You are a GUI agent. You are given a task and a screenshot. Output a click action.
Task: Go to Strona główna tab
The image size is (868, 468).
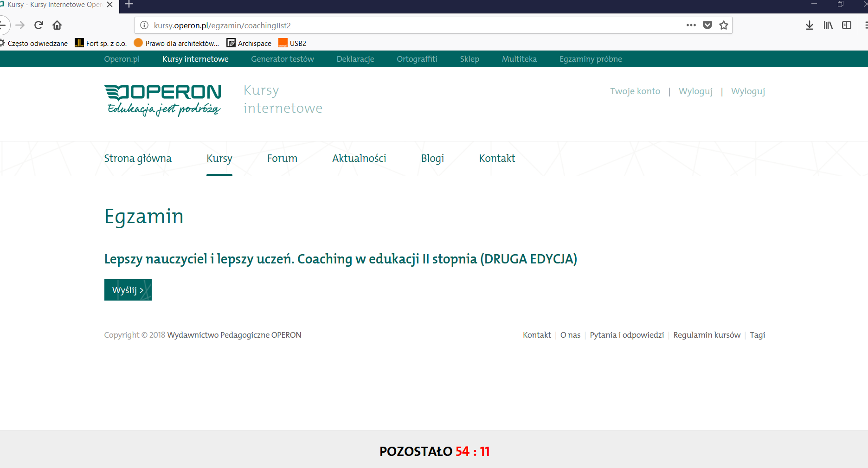(x=138, y=159)
